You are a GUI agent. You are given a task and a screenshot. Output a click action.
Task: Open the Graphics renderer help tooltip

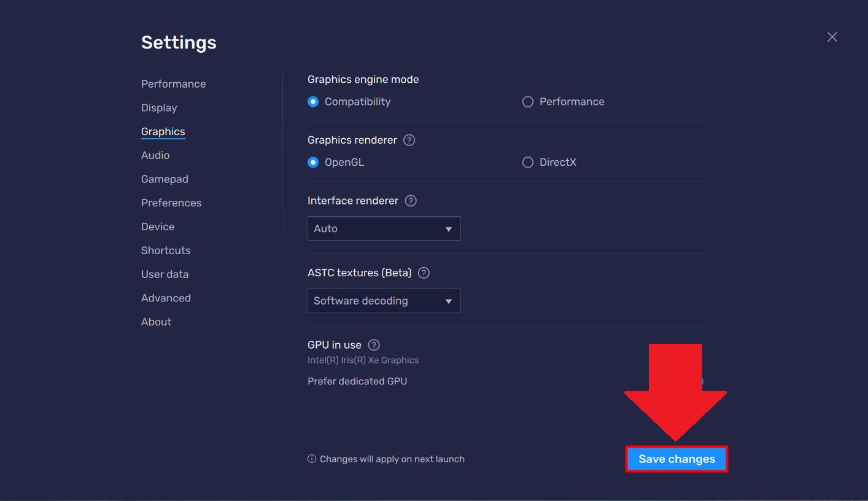tap(409, 140)
